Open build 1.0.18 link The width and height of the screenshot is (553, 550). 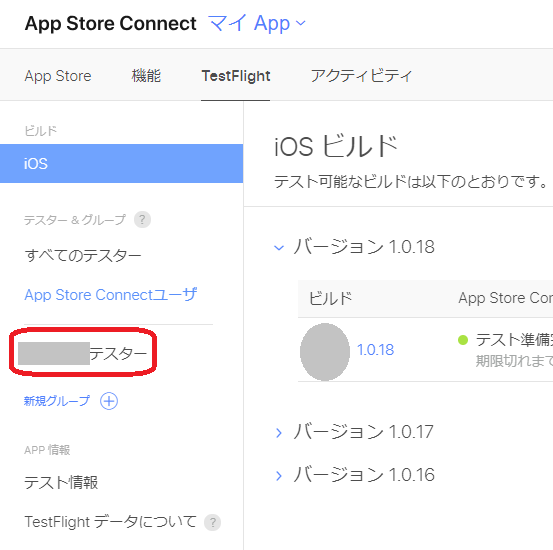click(x=375, y=350)
